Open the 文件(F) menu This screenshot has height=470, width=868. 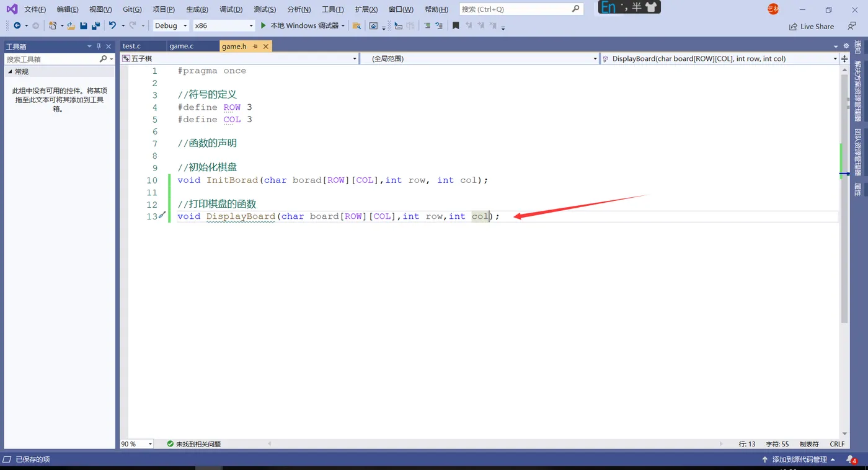point(35,9)
